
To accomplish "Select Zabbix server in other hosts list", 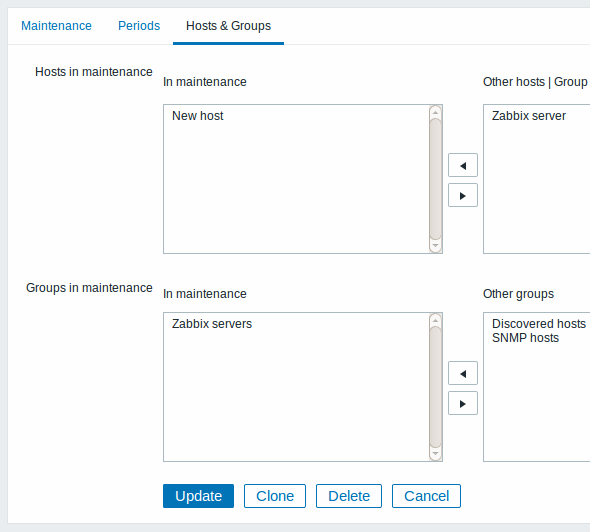I will [529, 116].
